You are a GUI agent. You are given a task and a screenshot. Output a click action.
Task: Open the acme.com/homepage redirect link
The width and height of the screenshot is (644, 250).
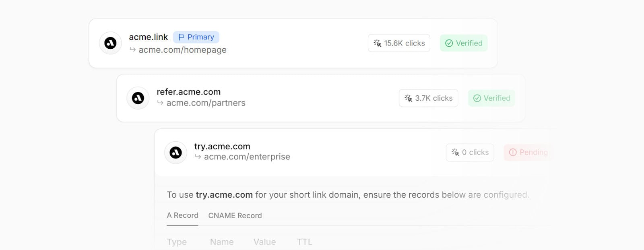(182, 50)
